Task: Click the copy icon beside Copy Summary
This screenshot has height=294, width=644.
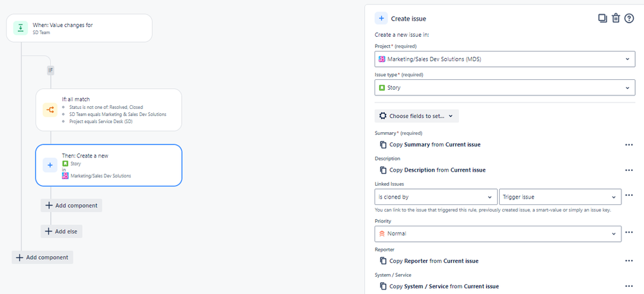Action: pyautogui.click(x=383, y=144)
